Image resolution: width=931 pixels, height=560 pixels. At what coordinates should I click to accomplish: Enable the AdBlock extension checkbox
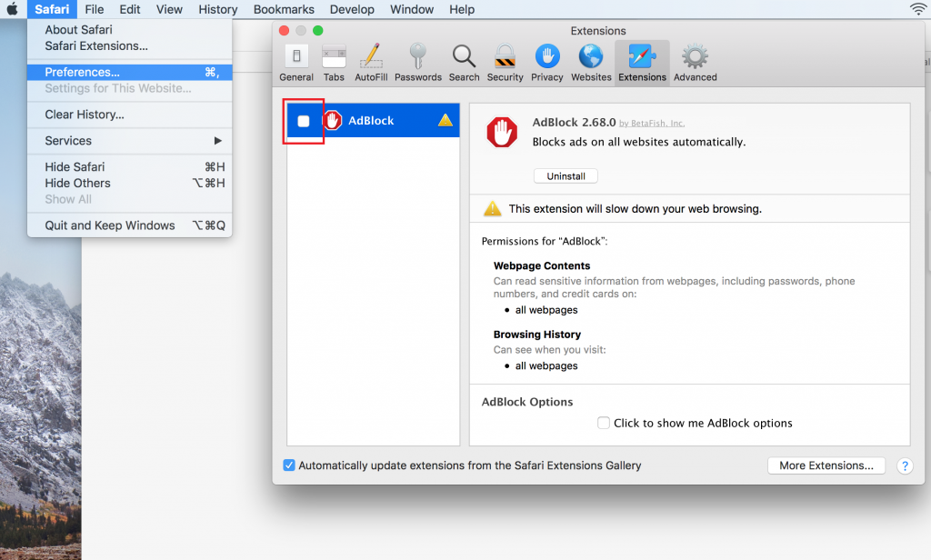[x=304, y=121]
